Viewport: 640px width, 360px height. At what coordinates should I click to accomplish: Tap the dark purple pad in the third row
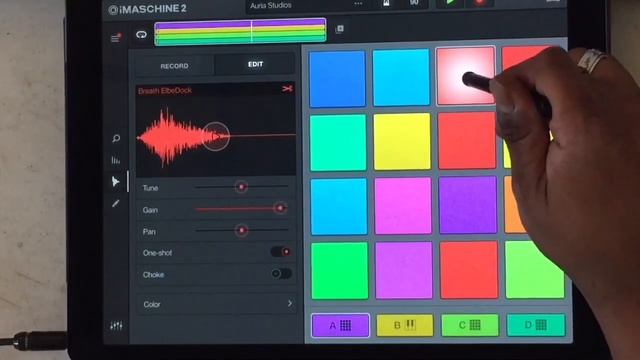tap(468, 205)
